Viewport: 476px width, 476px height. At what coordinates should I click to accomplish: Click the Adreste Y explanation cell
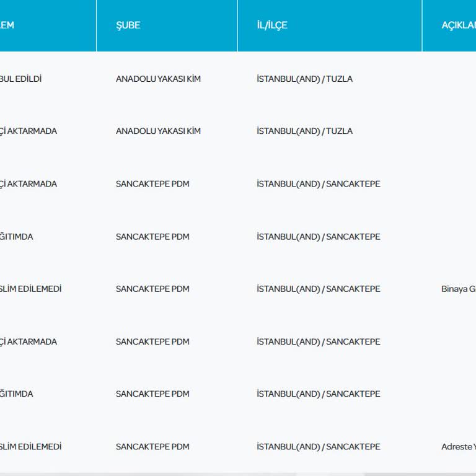click(459, 447)
